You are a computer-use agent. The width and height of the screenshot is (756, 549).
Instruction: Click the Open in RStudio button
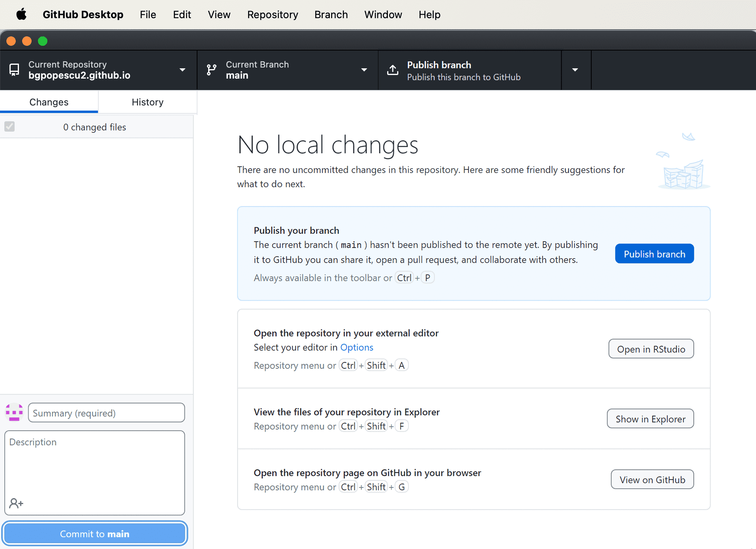pos(651,349)
